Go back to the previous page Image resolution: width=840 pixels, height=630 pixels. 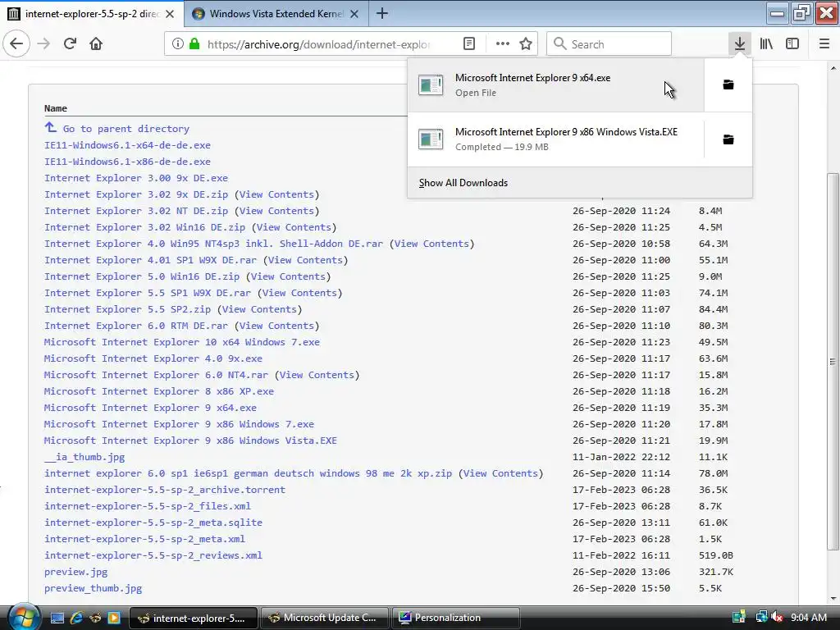pos(16,44)
